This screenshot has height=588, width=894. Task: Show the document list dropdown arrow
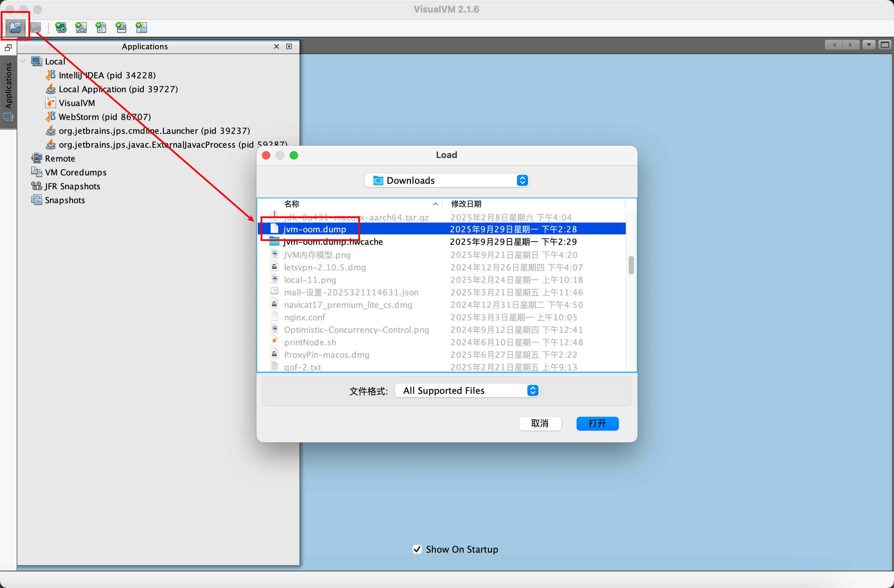click(x=868, y=45)
